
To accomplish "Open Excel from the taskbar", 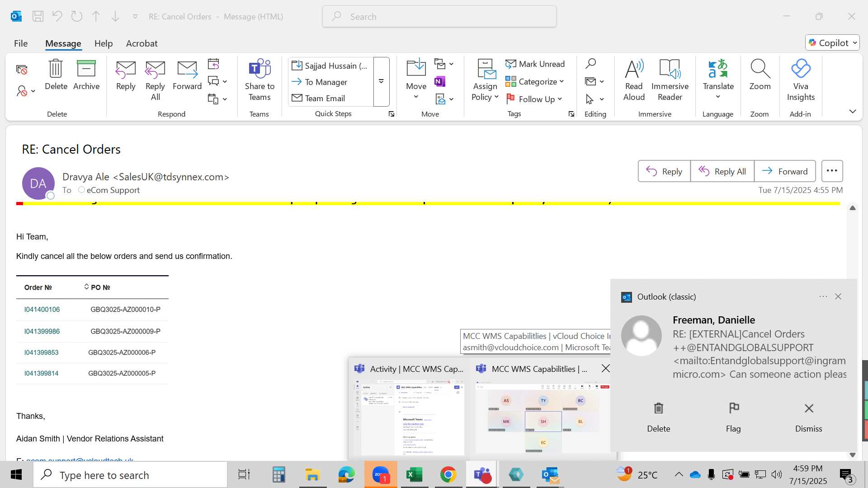I will [x=414, y=475].
